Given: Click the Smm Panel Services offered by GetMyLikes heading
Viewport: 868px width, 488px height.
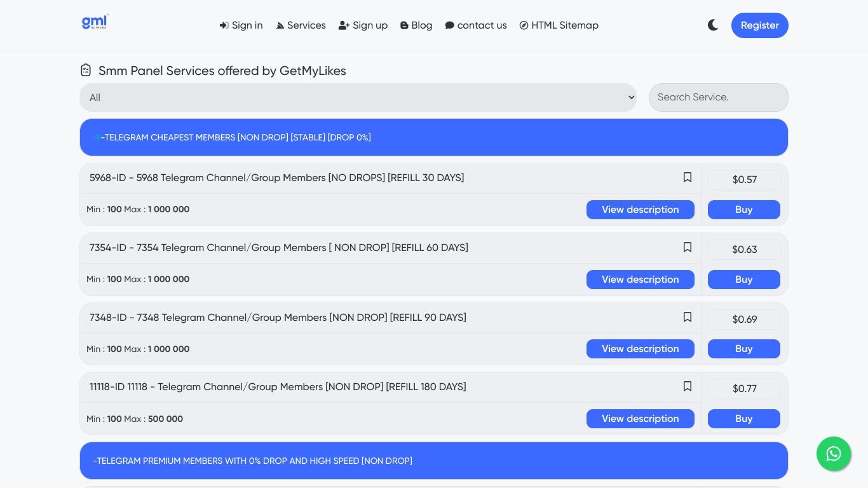Looking at the screenshot, I should 222,71.
